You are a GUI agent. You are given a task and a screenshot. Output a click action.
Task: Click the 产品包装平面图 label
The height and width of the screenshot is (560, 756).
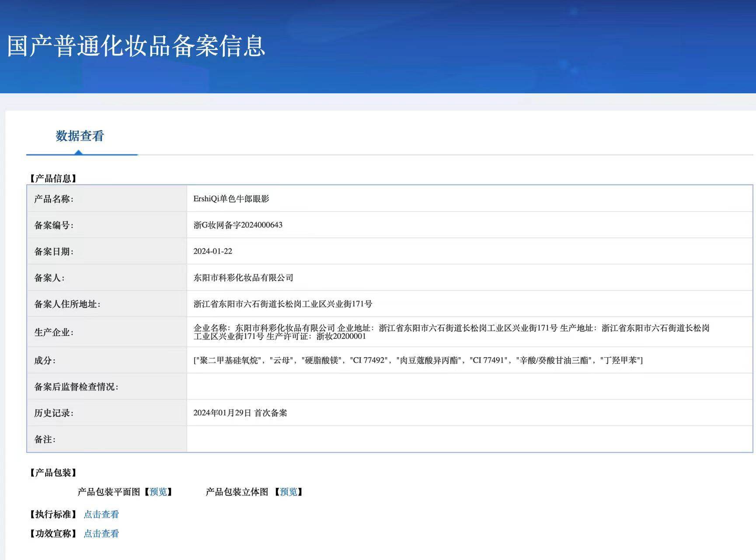tap(109, 492)
